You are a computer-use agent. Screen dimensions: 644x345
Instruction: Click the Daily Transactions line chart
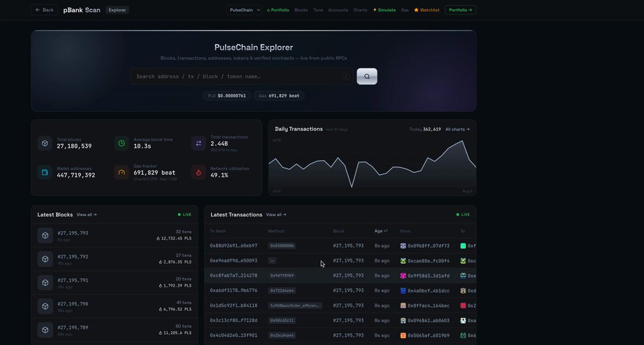pyautogui.click(x=373, y=164)
